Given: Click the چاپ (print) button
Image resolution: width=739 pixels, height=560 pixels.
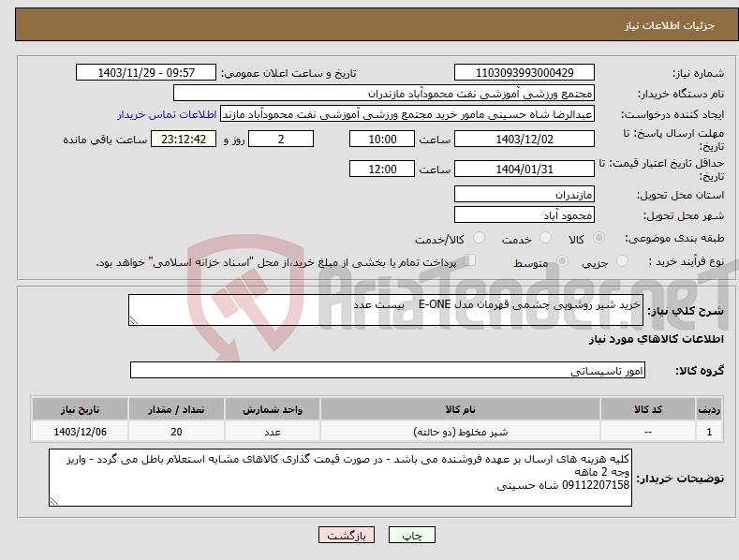Looking at the screenshot, I should click(x=411, y=536).
